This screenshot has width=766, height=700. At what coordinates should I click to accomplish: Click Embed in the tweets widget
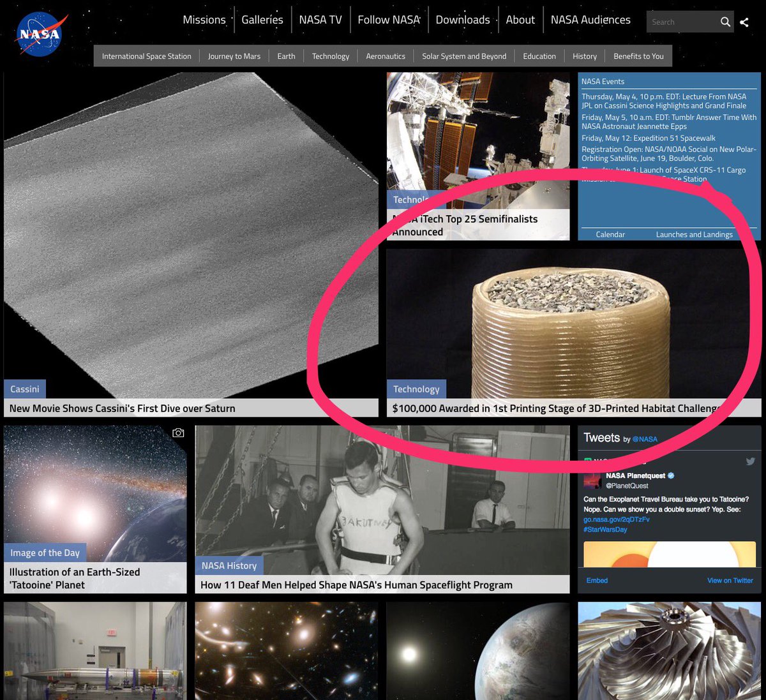point(597,581)
